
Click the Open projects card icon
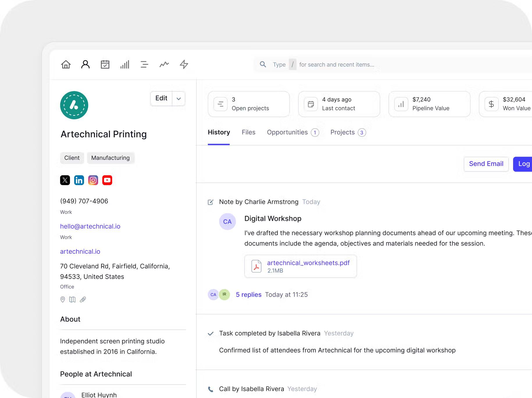(x=221, y=104)
